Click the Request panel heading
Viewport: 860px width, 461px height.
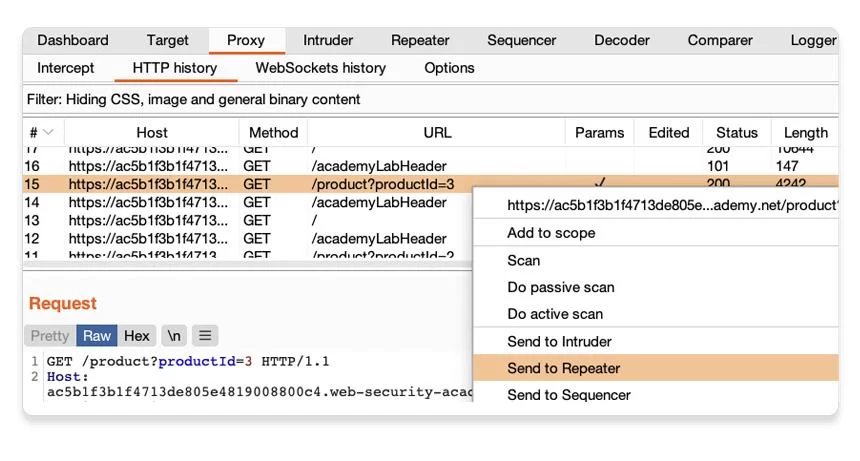click(x=63, y=303)
